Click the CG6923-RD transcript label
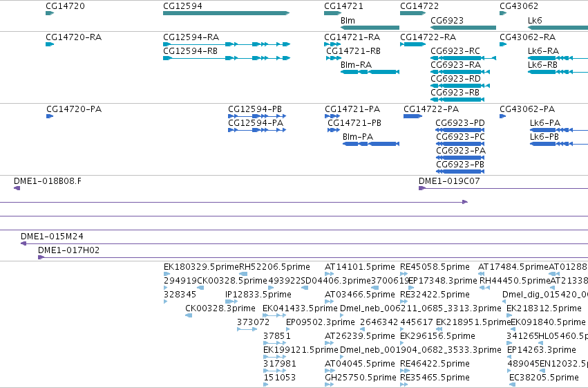Viewport: 588px width, 388px height. (x=455, y=79)
